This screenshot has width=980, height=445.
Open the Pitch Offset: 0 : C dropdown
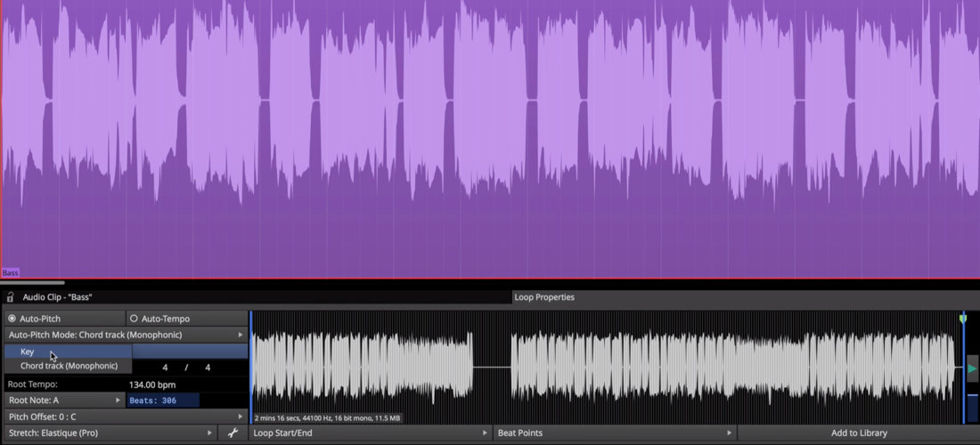click(x=127, y=417)
